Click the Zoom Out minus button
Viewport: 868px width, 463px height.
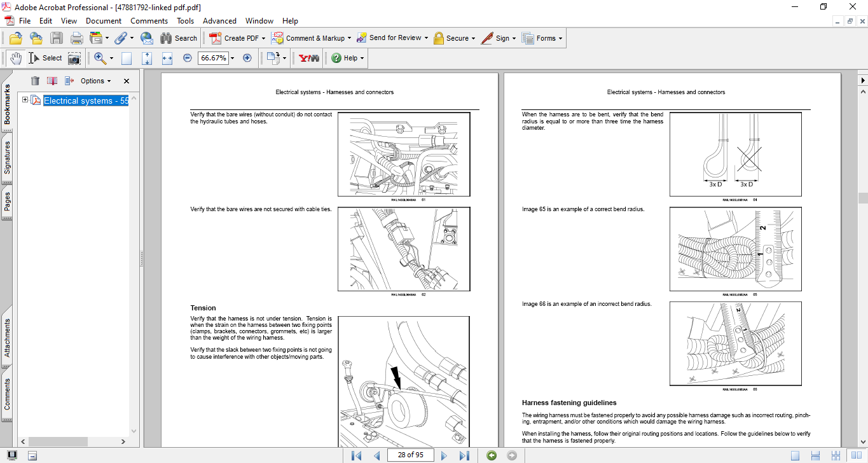[188, 58]
